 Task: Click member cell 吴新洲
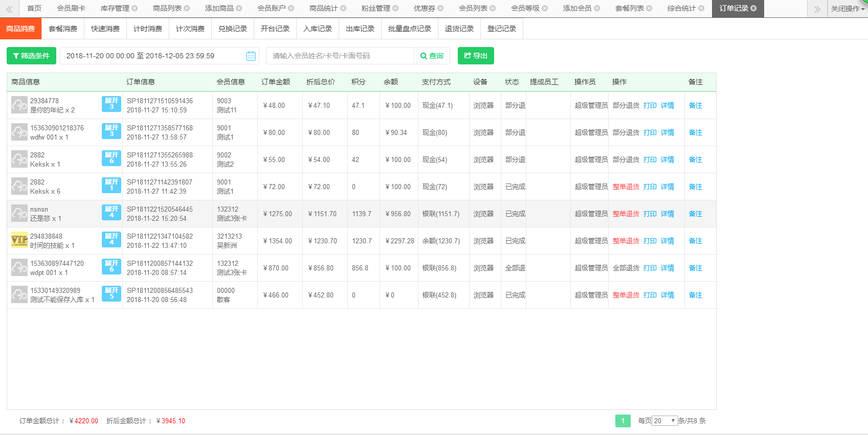pyautogui.click(x=227, y=245)
